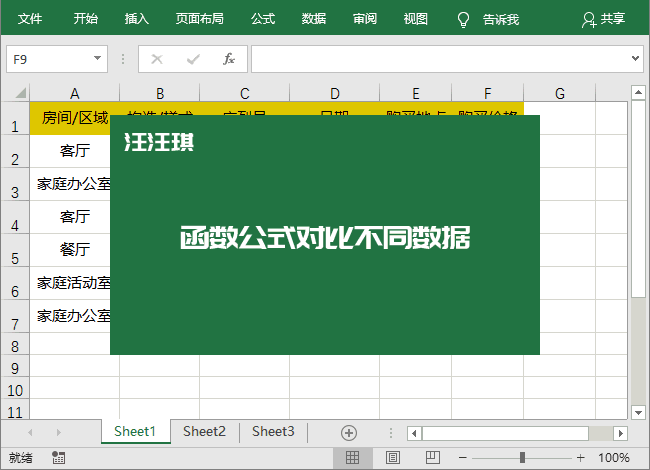650x470 pixels.
Task: Click the Select All corner triangle
Action: (x=21, y=93)
